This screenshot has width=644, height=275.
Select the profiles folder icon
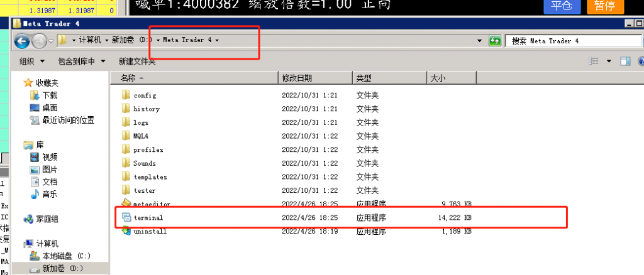coord(126,149)
